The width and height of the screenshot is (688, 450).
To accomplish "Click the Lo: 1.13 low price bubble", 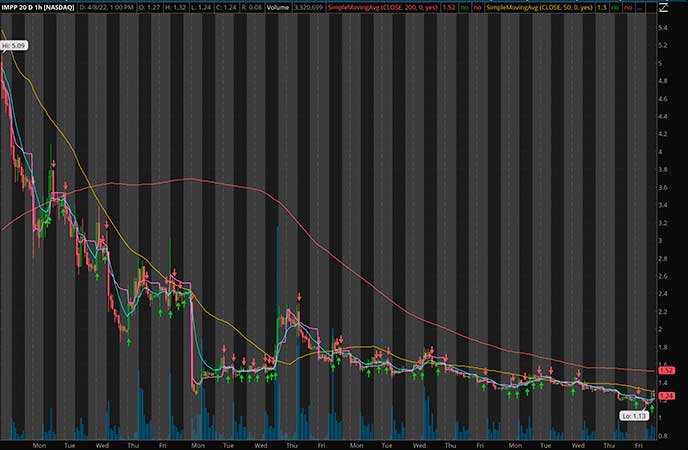I will pyautogui.click(x=634, y=415).
